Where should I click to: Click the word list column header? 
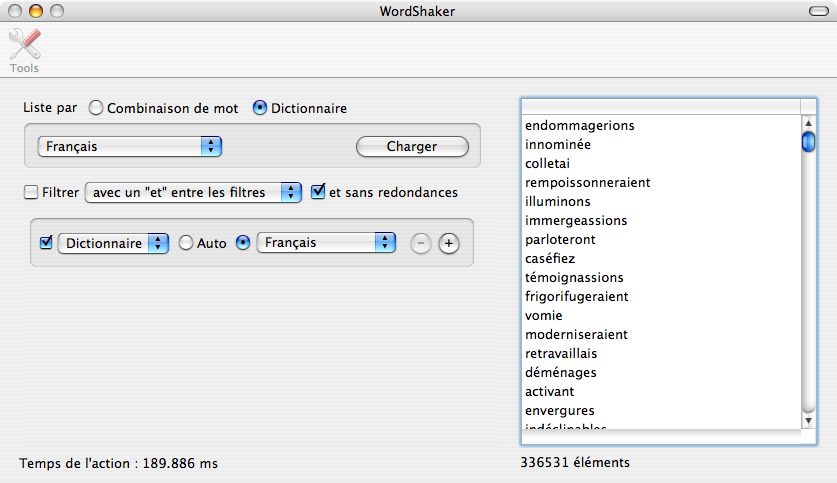pos(661,106)
